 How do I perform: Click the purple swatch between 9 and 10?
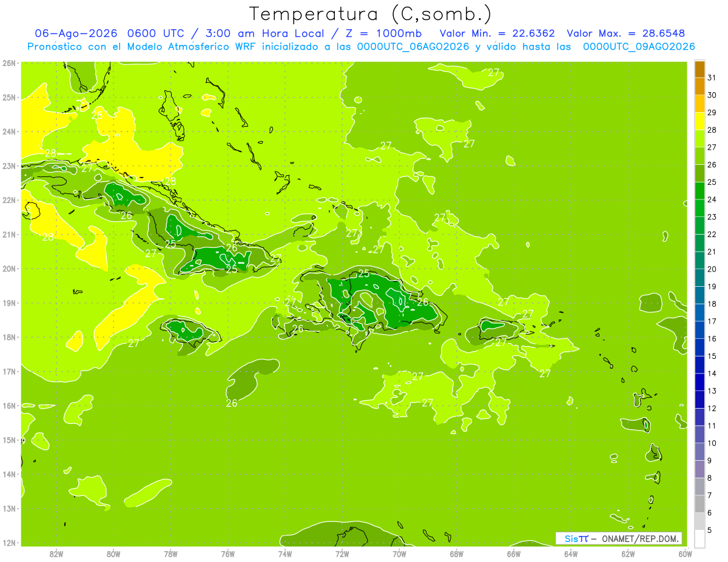click(x=699, y=452)
